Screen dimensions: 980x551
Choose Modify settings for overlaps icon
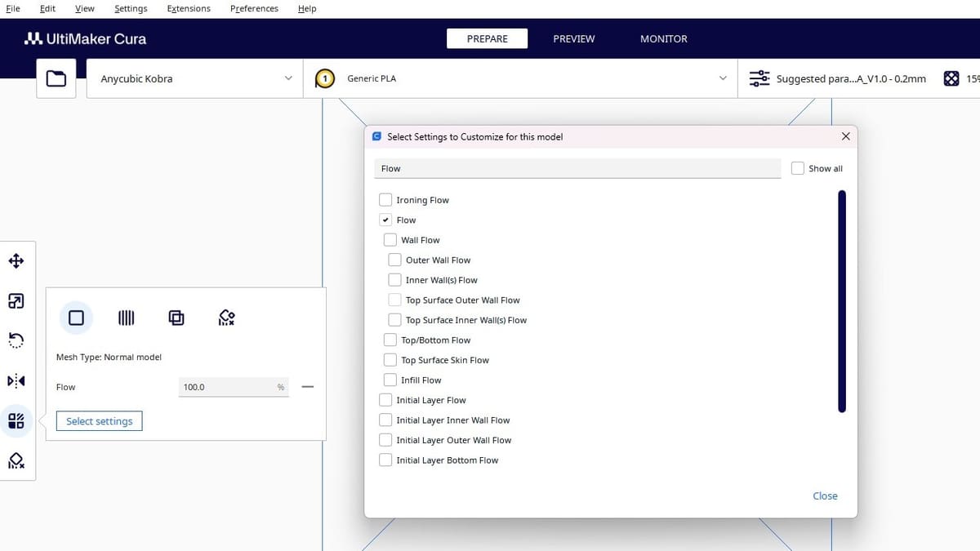[176, 318]
